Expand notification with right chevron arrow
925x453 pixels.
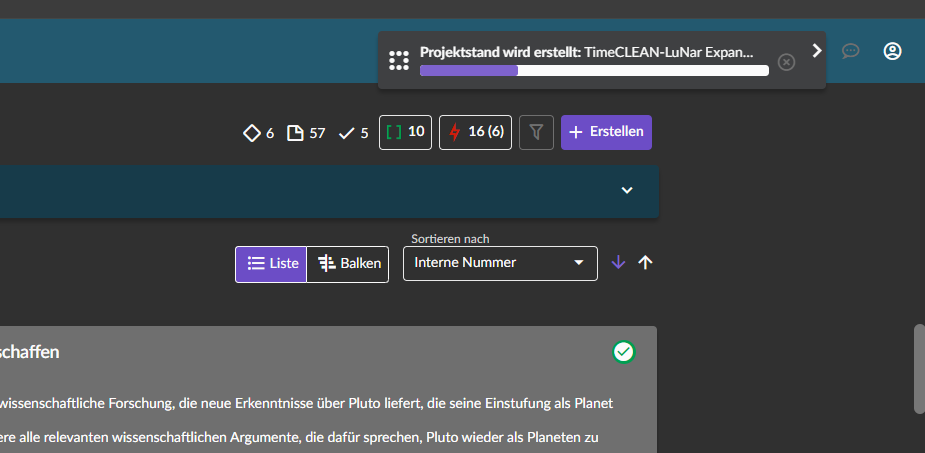[816, 51]
